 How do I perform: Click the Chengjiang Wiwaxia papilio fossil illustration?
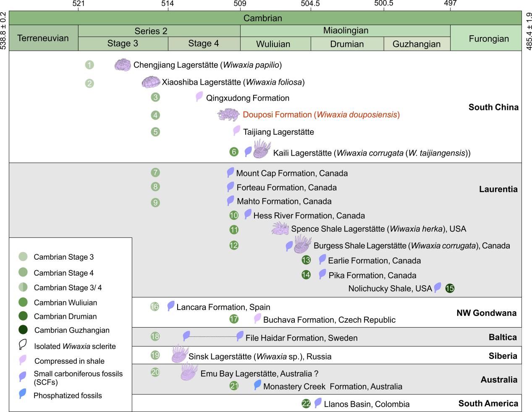click(x=123, y=65)
